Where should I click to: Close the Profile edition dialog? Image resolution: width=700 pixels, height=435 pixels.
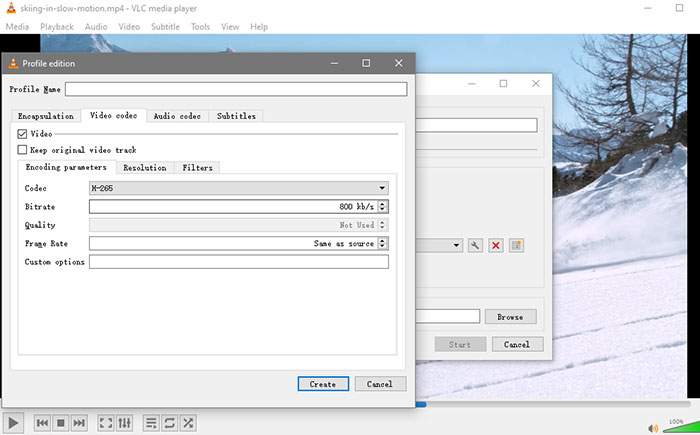tap(399, 63)
